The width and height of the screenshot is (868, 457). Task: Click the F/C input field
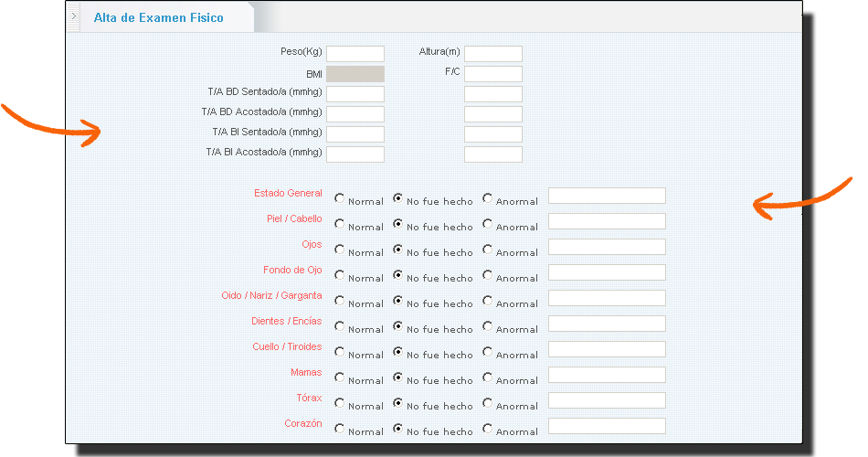pyautogui.click(x=492, y=74)
